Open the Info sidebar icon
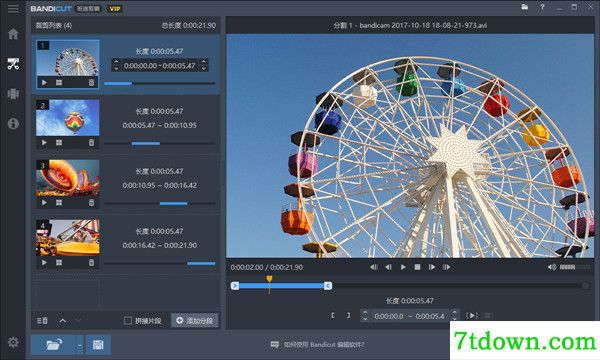This screenshot has height=360, width=600. (13, 124)
